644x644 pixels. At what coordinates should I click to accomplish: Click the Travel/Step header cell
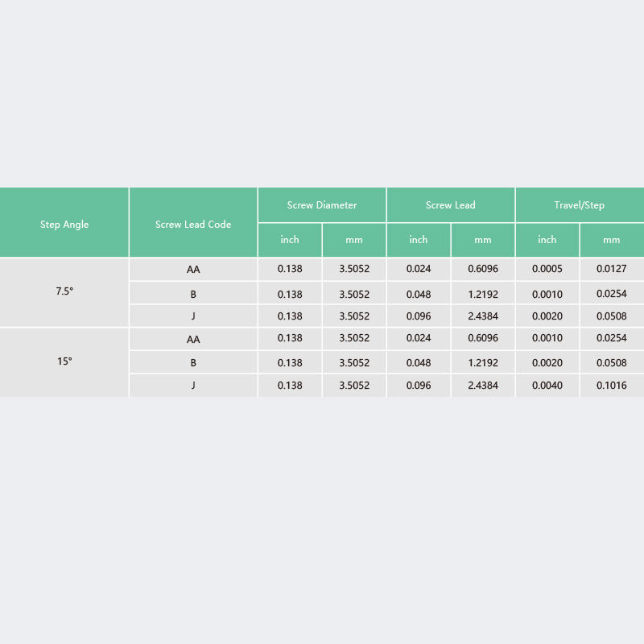tap(580, 205)
